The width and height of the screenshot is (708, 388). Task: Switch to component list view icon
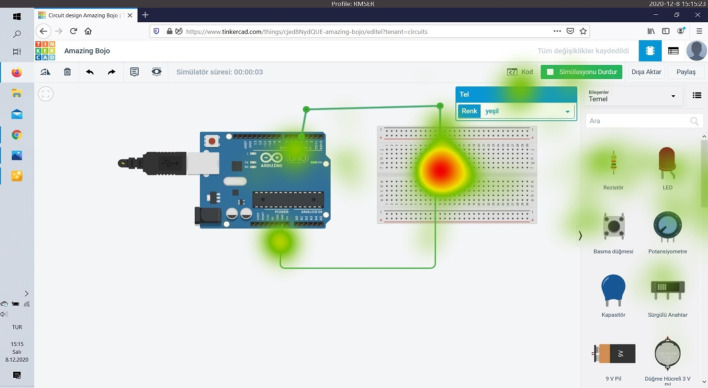(673, 51)
